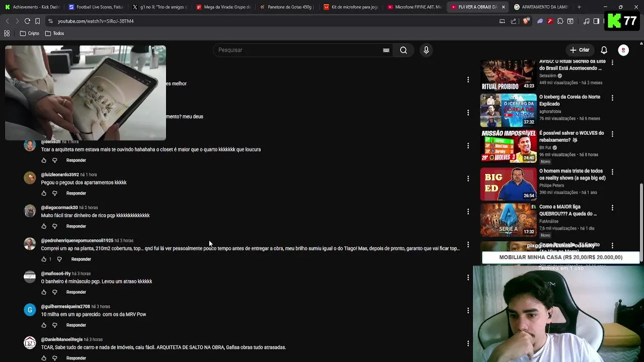Screen dimensions: 644x362
Task: Open a new browser tab with plus icon
Action: 579,7
